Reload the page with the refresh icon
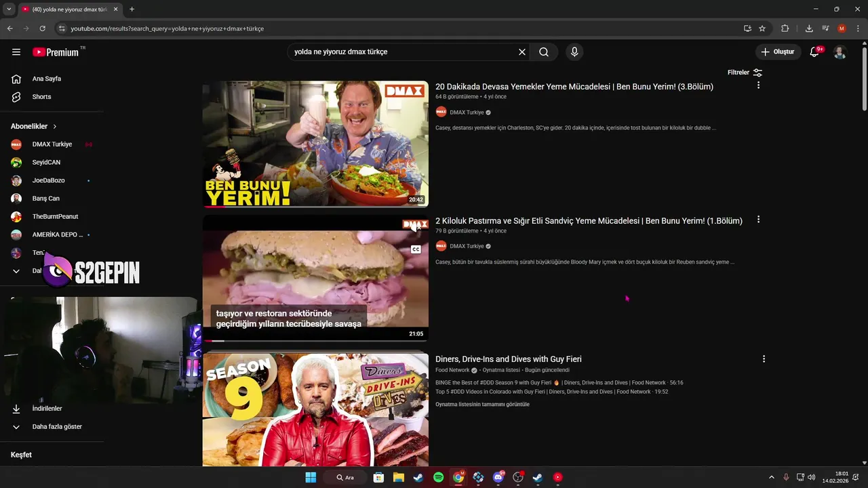Screen dimensions: 868x488 42,28
